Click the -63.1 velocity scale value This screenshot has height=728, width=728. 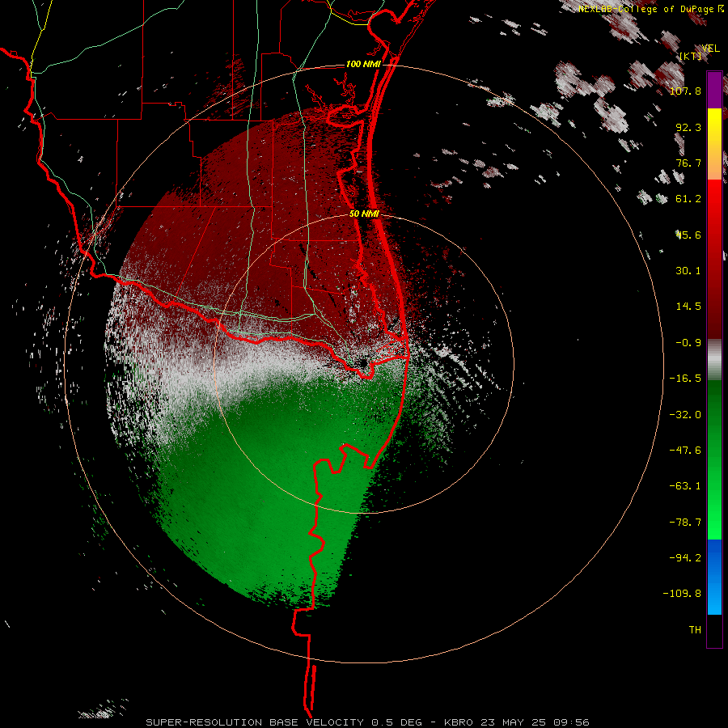pos(685,486)
